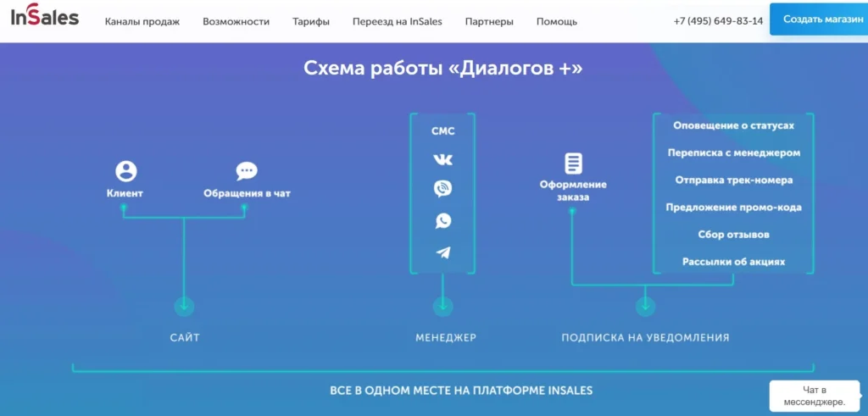The height and width of the screenshot is (416, 868).
Task: Click the Клиент label text
Action: pos(125,194)
